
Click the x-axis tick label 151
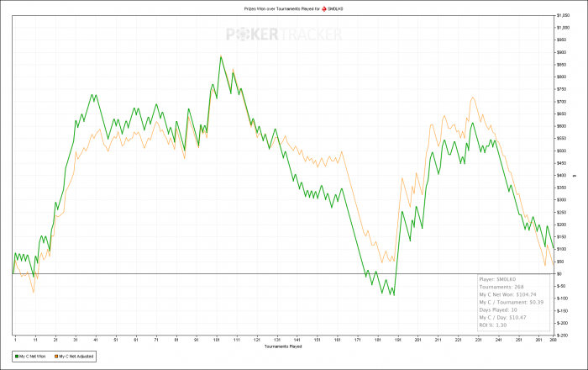pyautogui.click(x=318, y=340)
